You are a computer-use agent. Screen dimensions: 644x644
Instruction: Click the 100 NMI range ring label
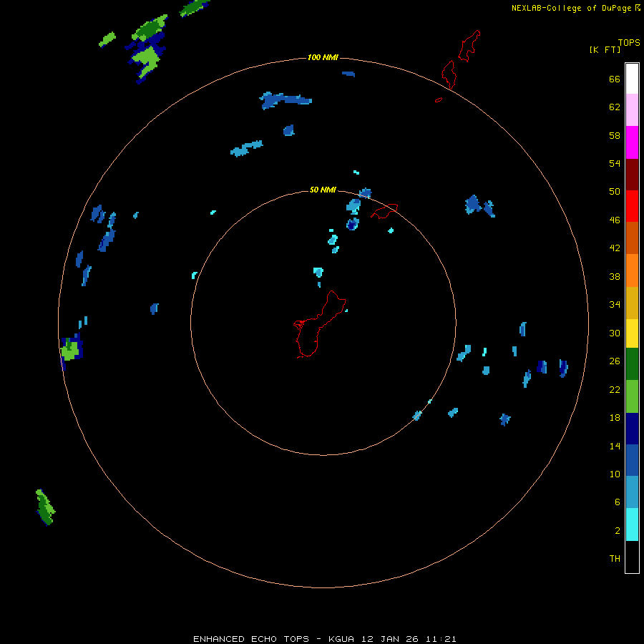point(323,57)
